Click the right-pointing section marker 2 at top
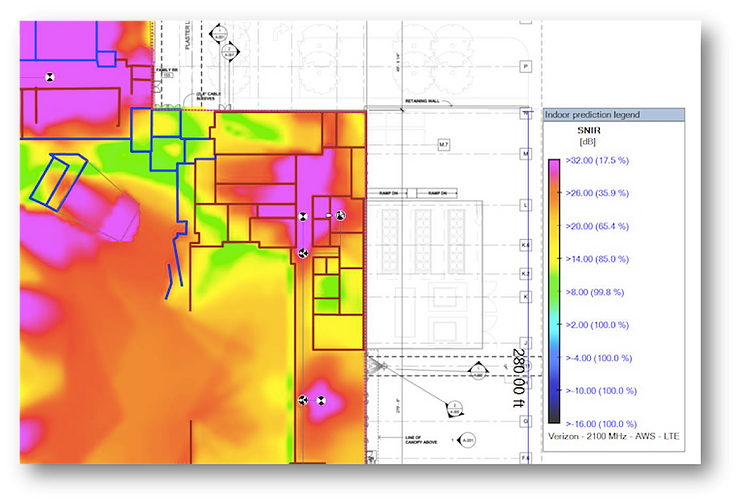This screenshot has width=740, height=504. pos(230,51)
